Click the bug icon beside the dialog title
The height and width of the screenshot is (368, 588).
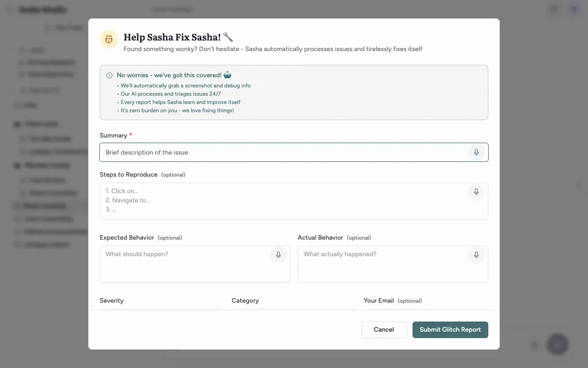109,39
